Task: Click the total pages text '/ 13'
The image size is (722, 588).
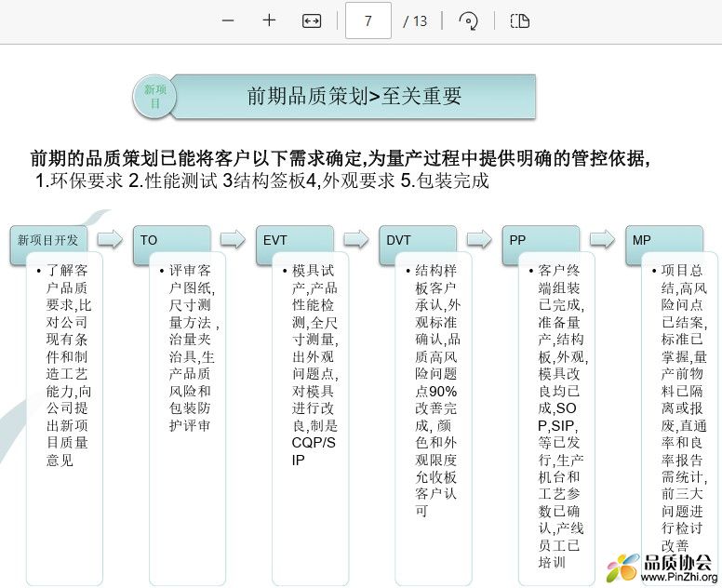Action: (415, 21)
